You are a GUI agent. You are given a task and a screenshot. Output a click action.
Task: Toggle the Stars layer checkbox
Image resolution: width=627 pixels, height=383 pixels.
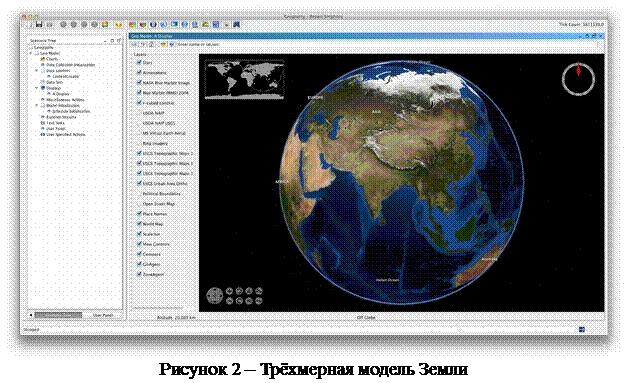[x=139, y=62]
